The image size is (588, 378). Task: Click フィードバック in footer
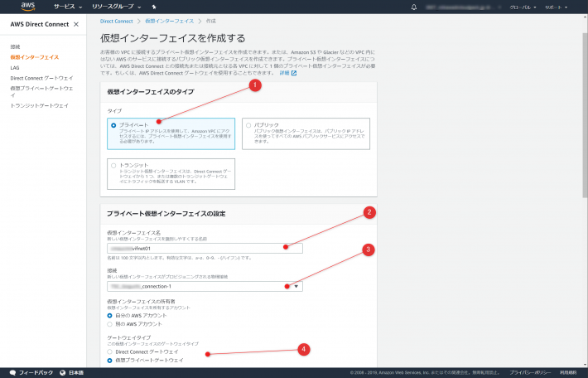click(36, 373)
